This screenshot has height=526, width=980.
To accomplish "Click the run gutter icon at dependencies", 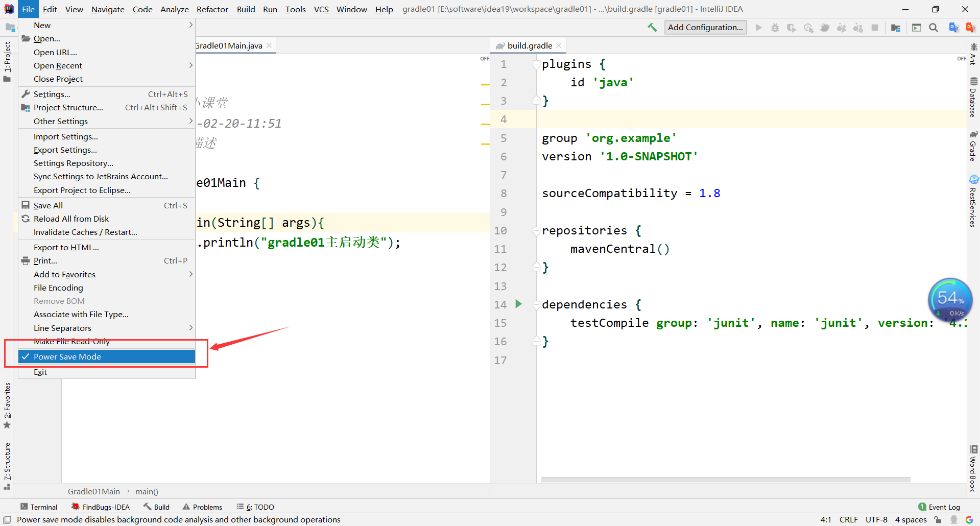I will coord(518,304).
